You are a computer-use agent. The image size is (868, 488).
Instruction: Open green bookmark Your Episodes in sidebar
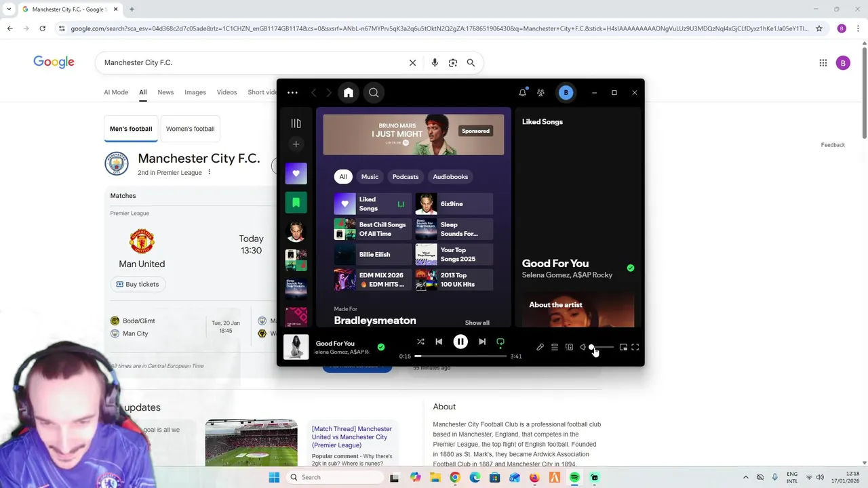point(296,202)
